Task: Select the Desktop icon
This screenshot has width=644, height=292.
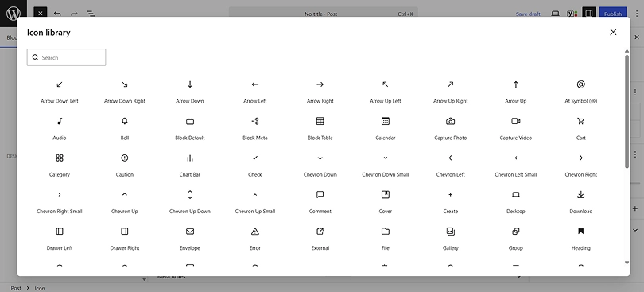Action: coord(516,194)
